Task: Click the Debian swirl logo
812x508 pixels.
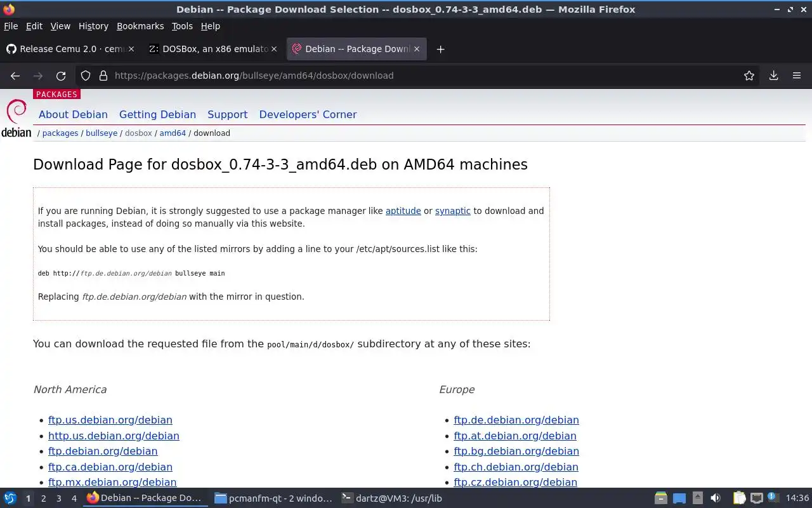Action: point(16,118)
